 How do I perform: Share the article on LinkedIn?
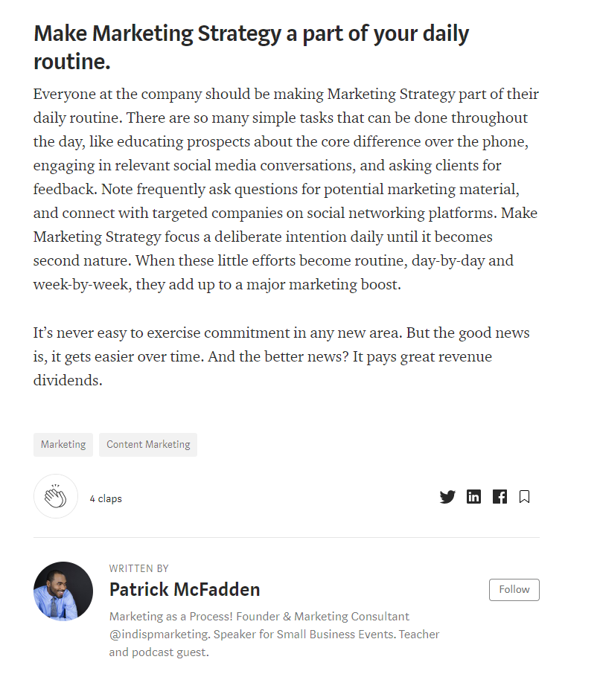click(473, 496)
